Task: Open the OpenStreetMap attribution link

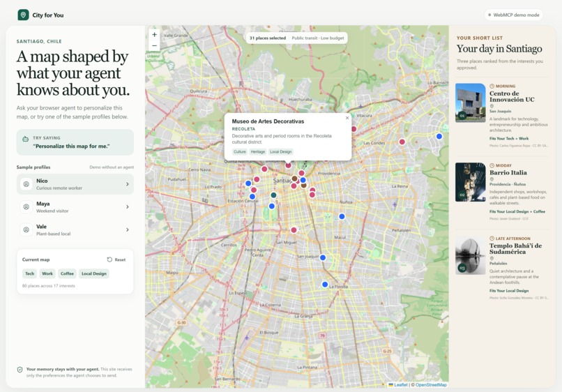Action: [x=431, y=385]
